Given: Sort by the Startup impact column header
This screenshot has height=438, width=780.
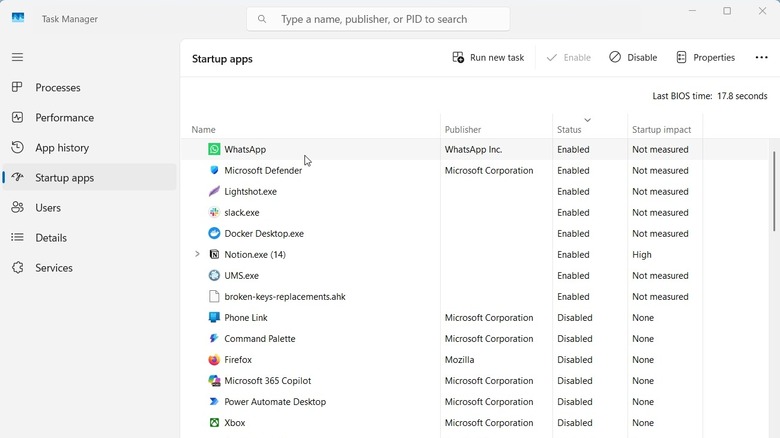Looking at the screenshot, I should [x=661, y=129].
